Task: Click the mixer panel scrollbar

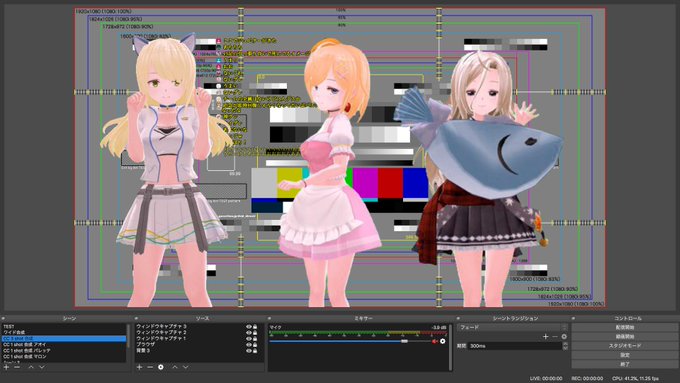Action: pos(451,347)
